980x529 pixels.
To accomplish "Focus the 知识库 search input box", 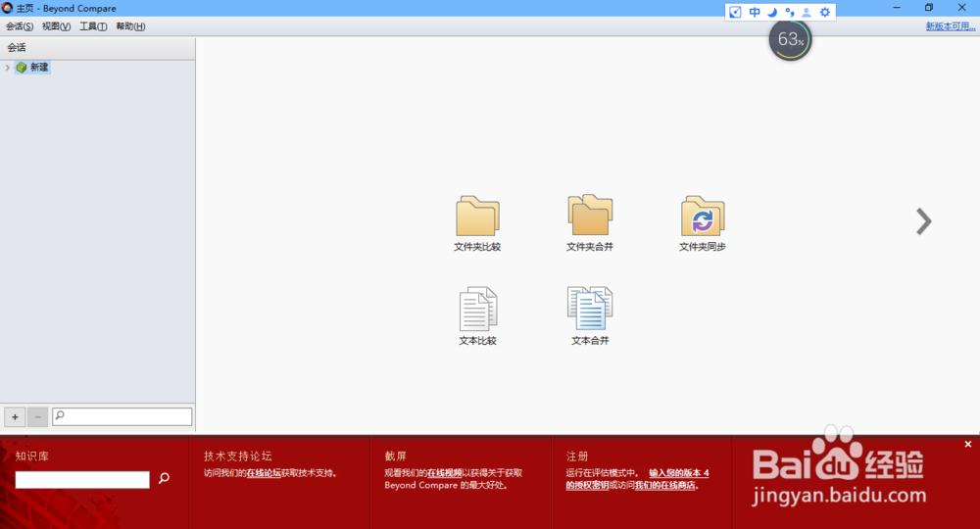I will (82, 480).
